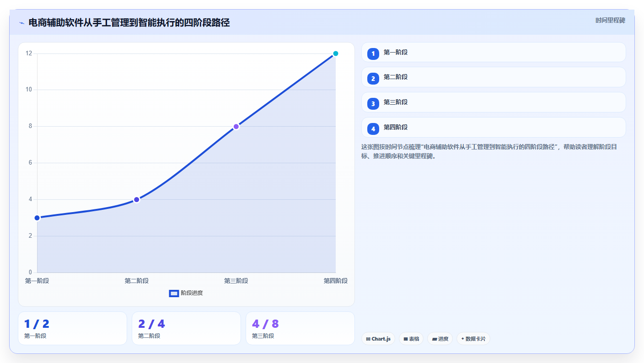The height and width of the screenshot is (363, 644).
Task: Click the number 4 badge for 第四阶段
Action: tap(373, 129)
